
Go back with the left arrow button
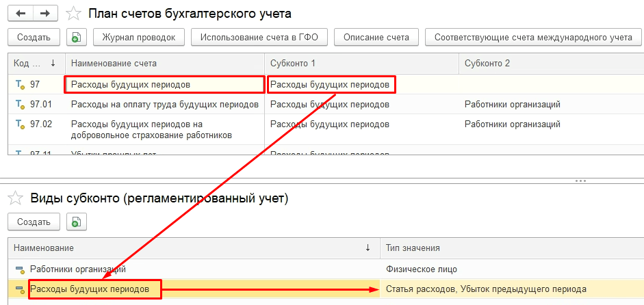(x=21, y=13)
